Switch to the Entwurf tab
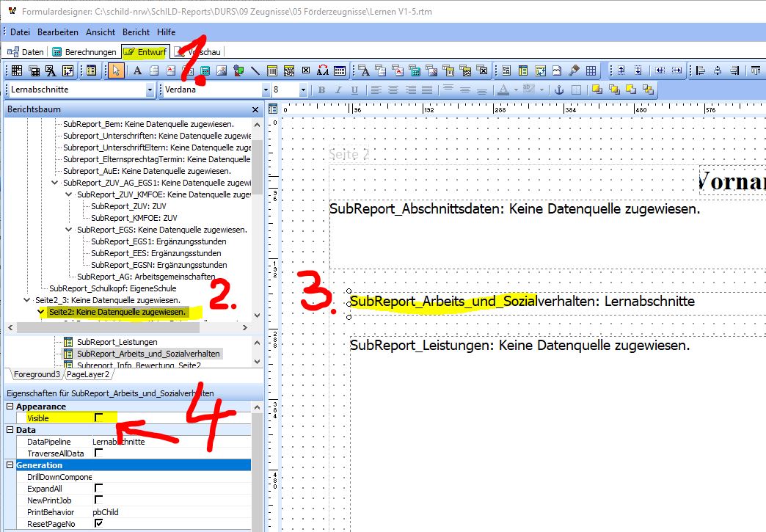This screenshot has height=532, width=766. tap(145, 52)
